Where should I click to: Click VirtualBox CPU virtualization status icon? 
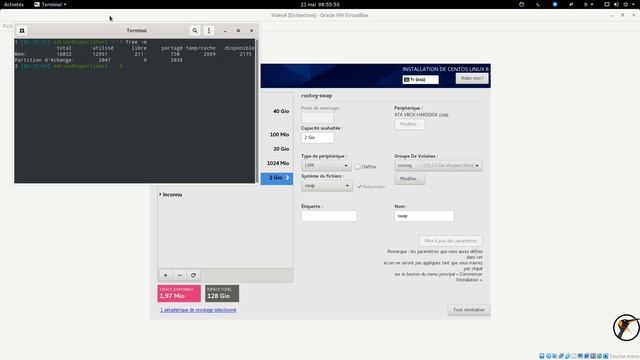[593, 356]
